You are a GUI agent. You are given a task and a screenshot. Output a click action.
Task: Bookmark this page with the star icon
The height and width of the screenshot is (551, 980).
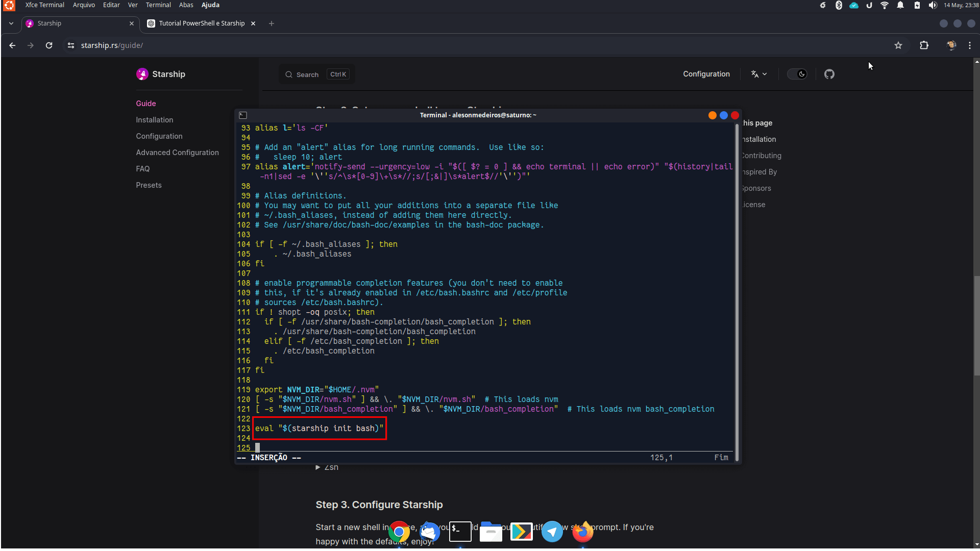pyautogui.click(x=898, y=45)
